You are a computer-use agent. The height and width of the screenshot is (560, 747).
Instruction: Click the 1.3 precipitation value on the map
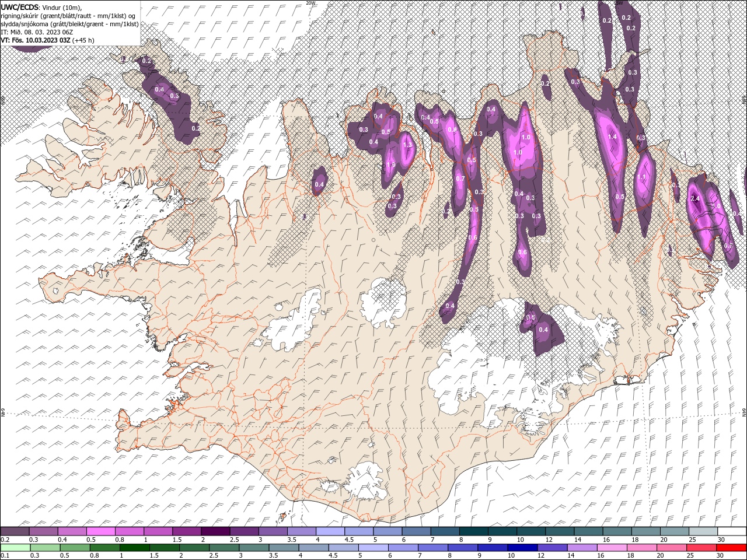point(407,145)
